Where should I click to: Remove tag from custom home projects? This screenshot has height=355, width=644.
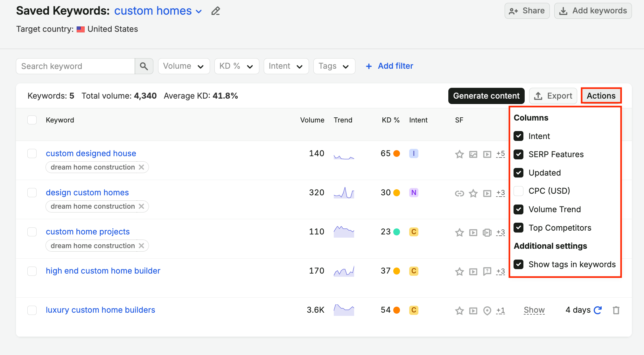tap(142, 246)
